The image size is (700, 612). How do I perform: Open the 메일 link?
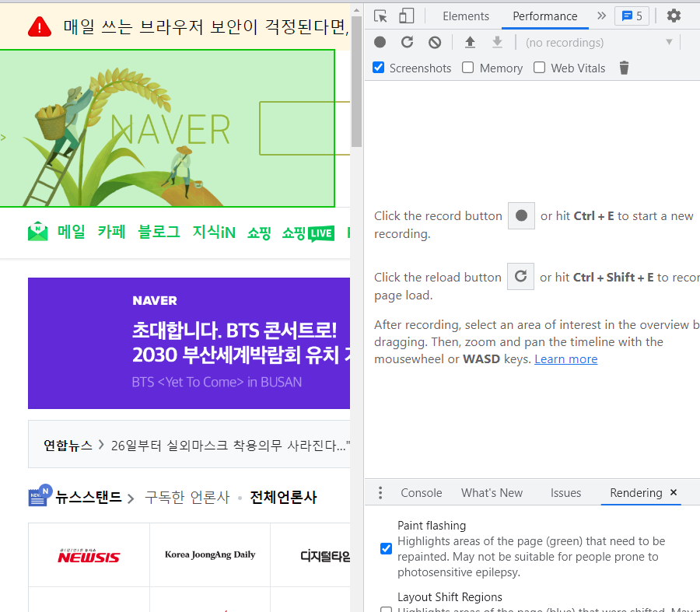71,232
